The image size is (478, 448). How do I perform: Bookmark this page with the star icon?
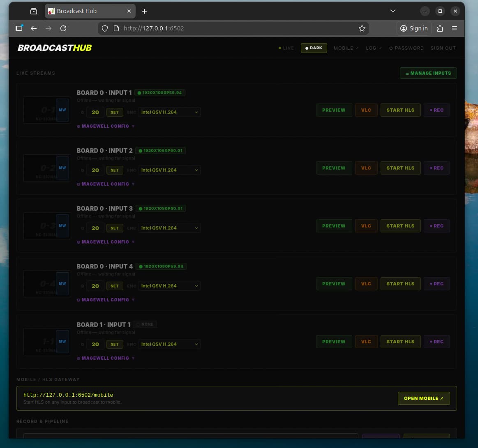coord(362,28)
